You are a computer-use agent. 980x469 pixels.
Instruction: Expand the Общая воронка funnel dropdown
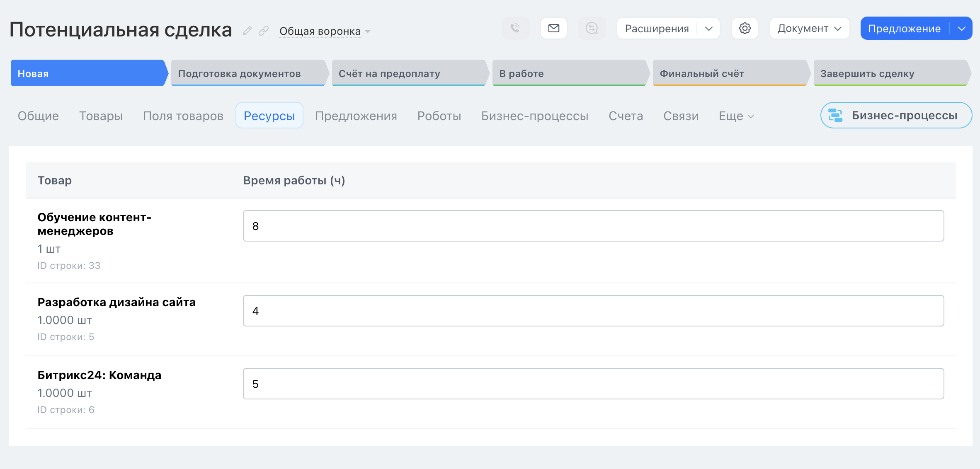coord(325,31)
